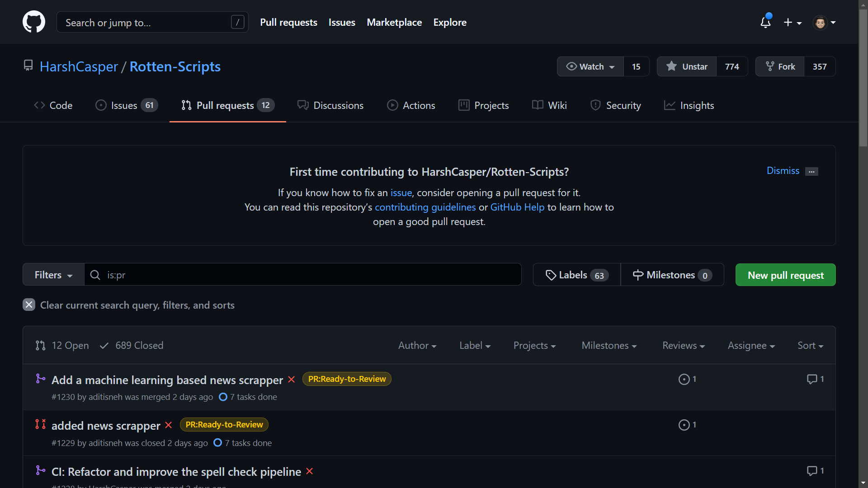Unstar the Rotten-Scripts repository
This screenshot has height=488, width=868.
click(x=687, y=66)
